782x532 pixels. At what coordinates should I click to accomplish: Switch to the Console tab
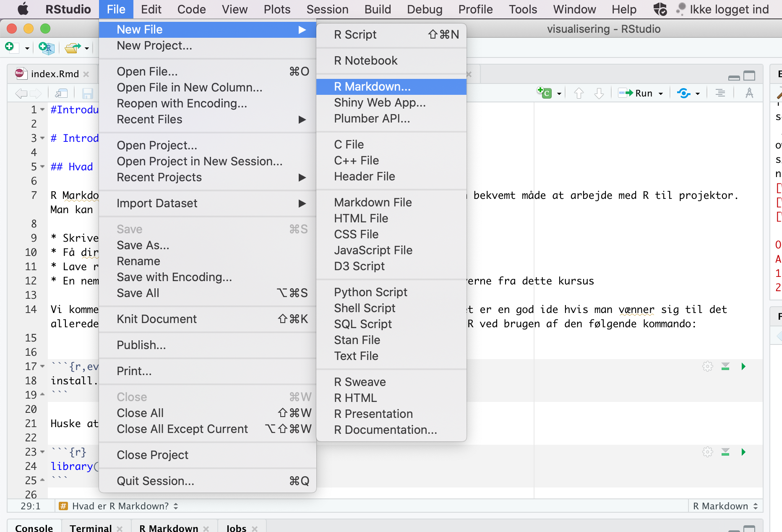(34, 527)
